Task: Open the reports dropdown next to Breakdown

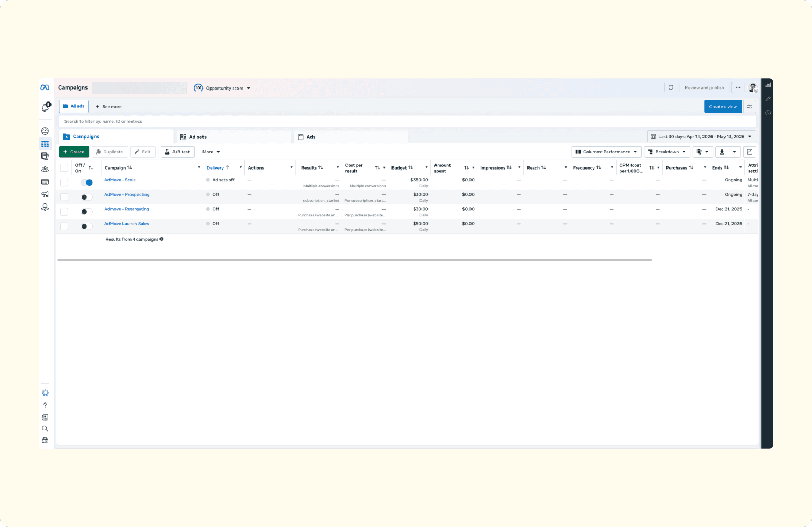Action: 702,152
